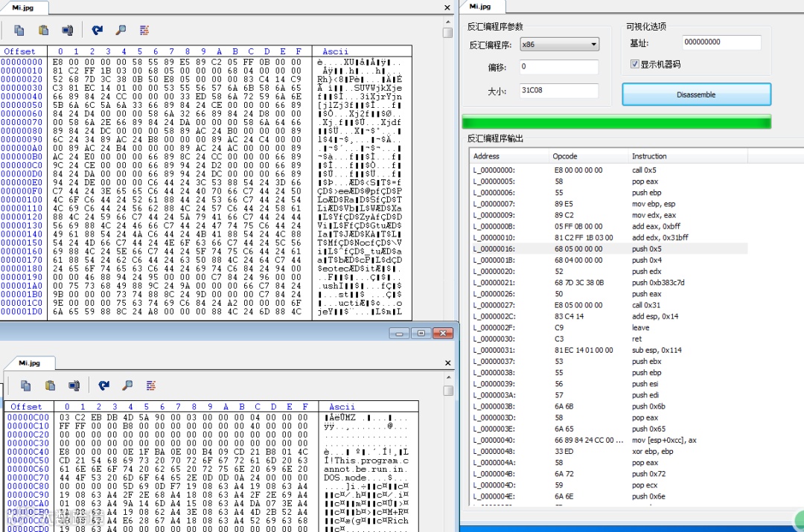Click the magnifier search icon in top hex toolbar
Viewport: 804px width, 532px height.
121,31
